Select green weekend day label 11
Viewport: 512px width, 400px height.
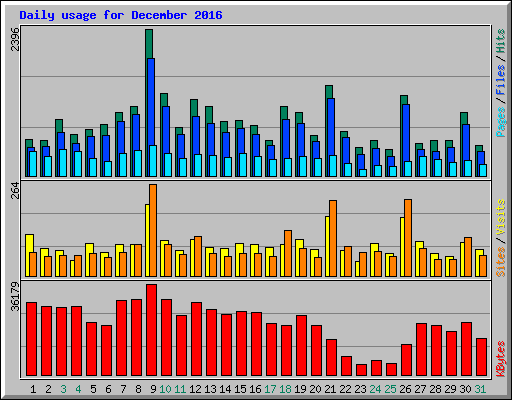tap(180, 389)
